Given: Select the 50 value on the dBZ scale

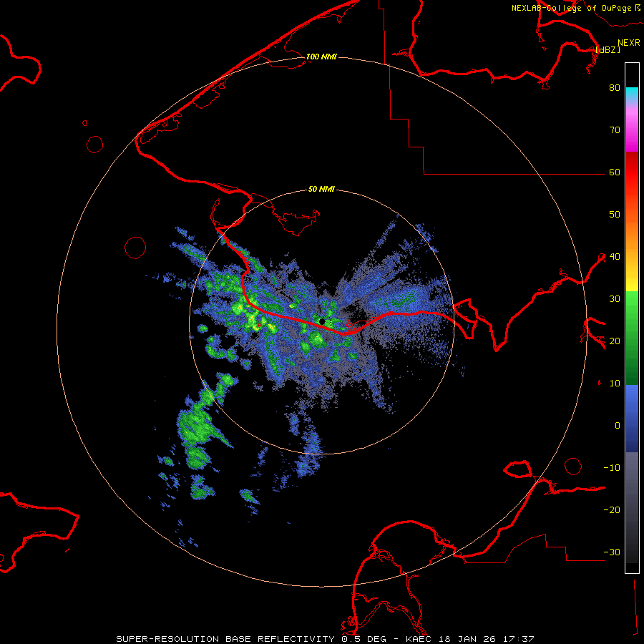Looking at the screenshot, I should [x=615, y=215].
